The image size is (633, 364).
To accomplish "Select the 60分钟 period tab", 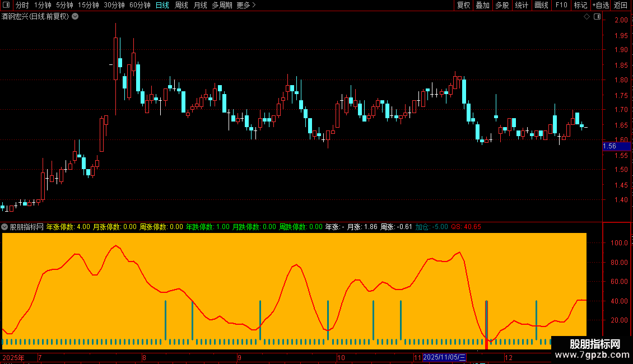I will pos(139,5).
